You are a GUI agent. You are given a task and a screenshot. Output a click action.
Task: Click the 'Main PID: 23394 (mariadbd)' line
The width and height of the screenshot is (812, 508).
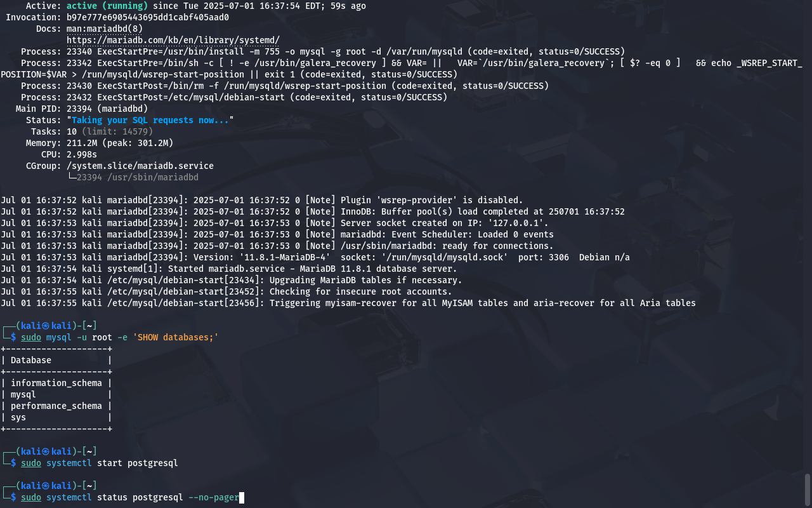point(82,109)
